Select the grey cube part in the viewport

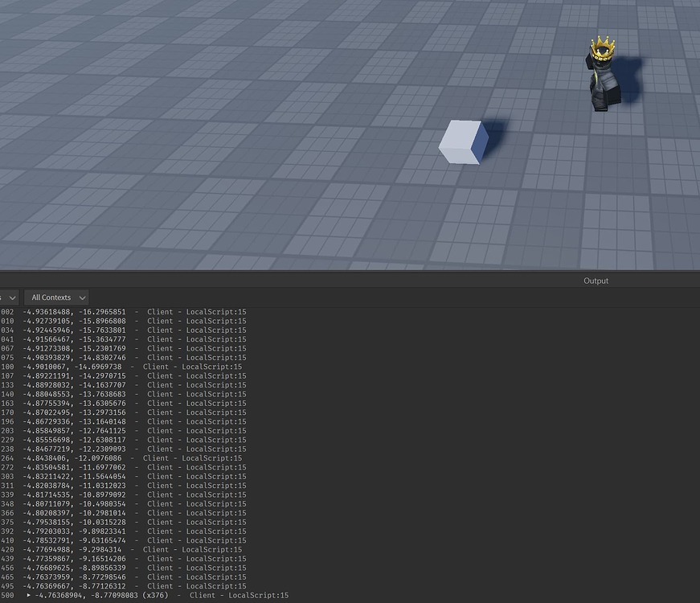462,143
